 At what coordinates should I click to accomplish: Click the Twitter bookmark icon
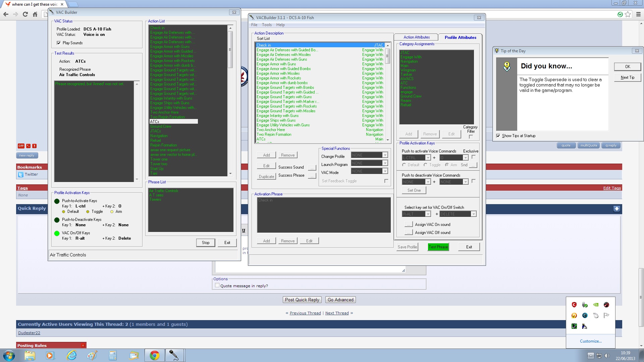point(21,175)
